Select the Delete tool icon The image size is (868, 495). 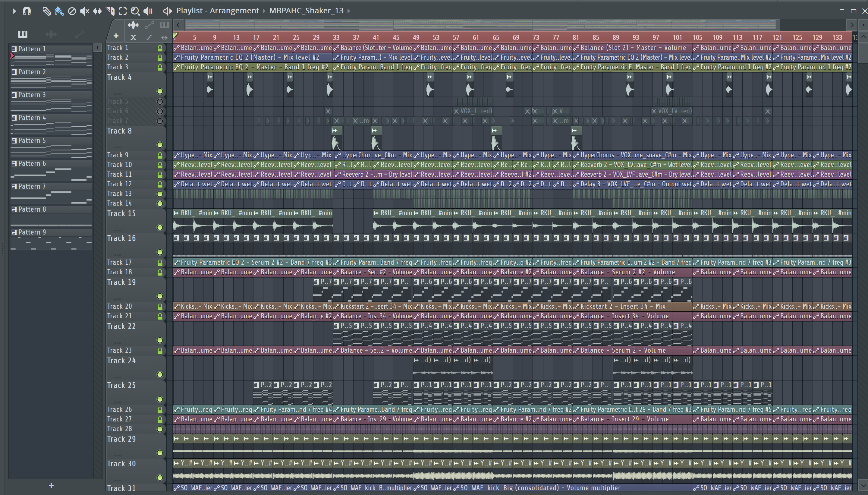tap(72, 11)
